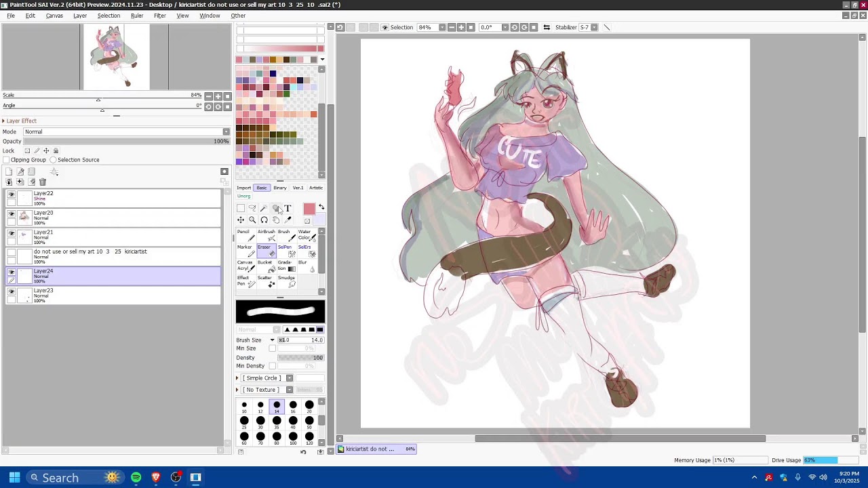Click the pink foreground color swatch
Viewport: 868px width, 488px height.
pos(309,209)
